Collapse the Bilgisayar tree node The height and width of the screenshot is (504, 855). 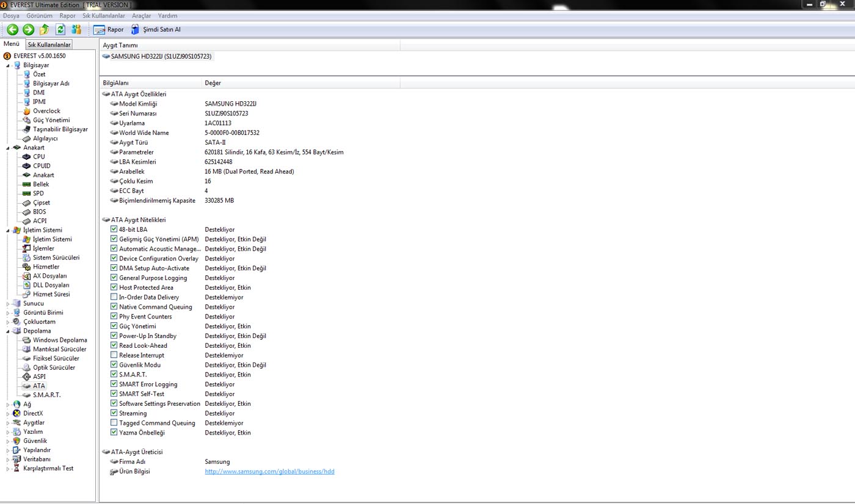[9, 65]
